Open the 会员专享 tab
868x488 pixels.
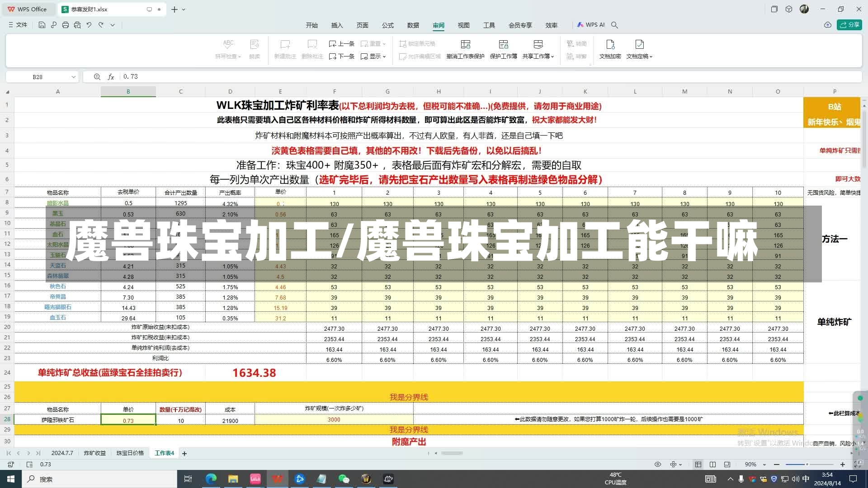(x=520, y=25)
